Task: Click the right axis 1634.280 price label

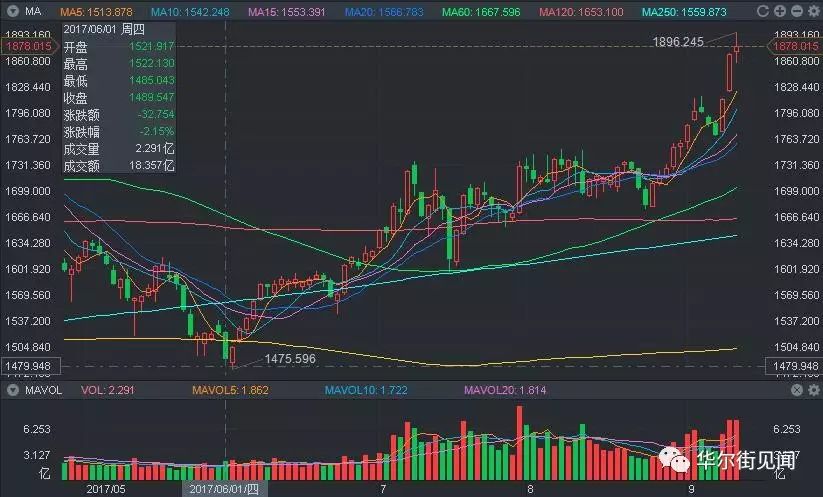Action: tap(796, 243)
